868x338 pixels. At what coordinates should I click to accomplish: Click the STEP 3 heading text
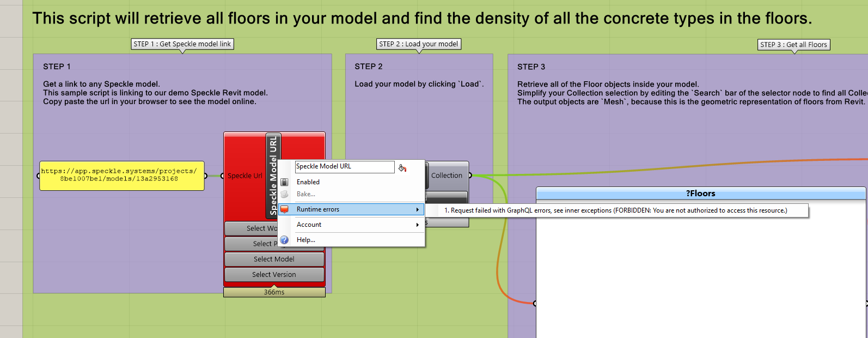(531, 67)
